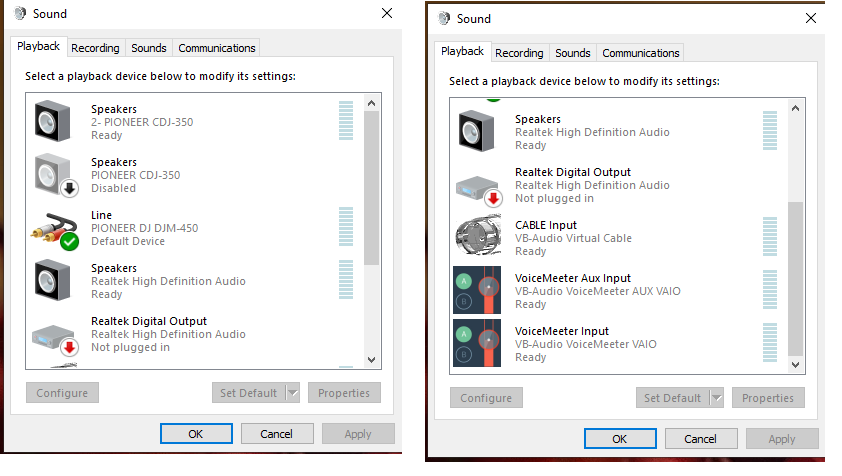
Task: Click Cancel in left Sound window
Action: pyautogui.click(x=277, y=434)
